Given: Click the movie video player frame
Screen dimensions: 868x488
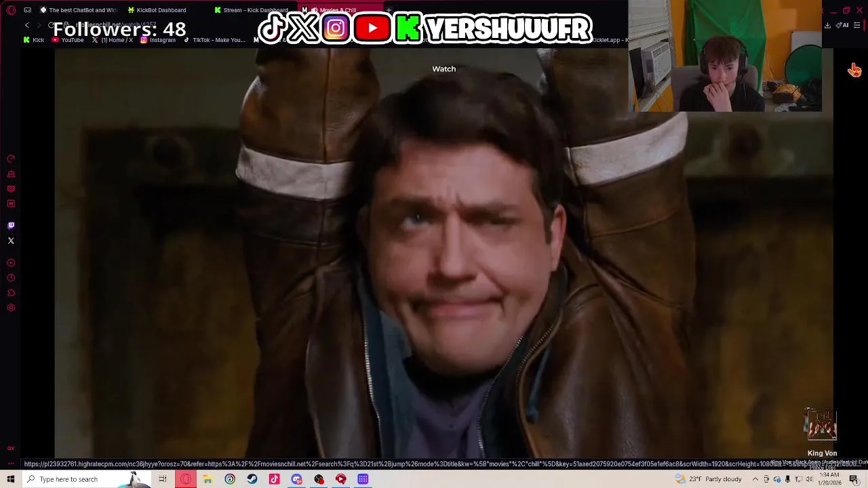Looking at the screenshot, I should click(x=443, y=253).
